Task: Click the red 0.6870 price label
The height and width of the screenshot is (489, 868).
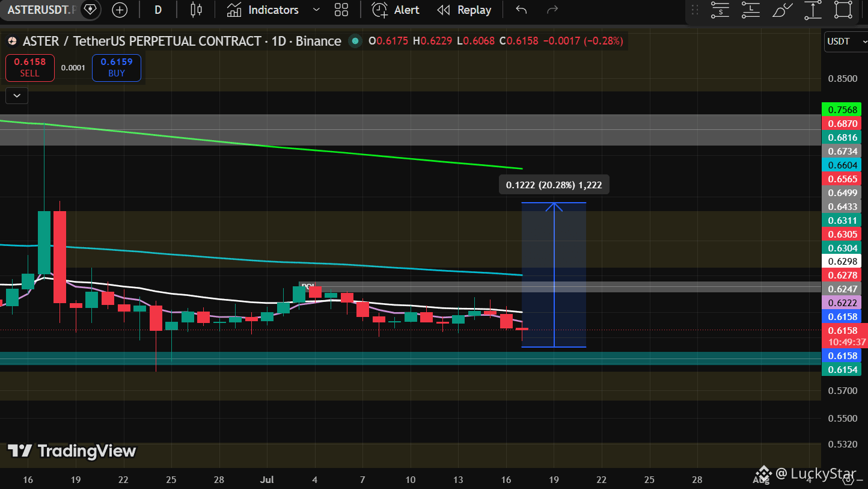Action: tap(842, 123)
